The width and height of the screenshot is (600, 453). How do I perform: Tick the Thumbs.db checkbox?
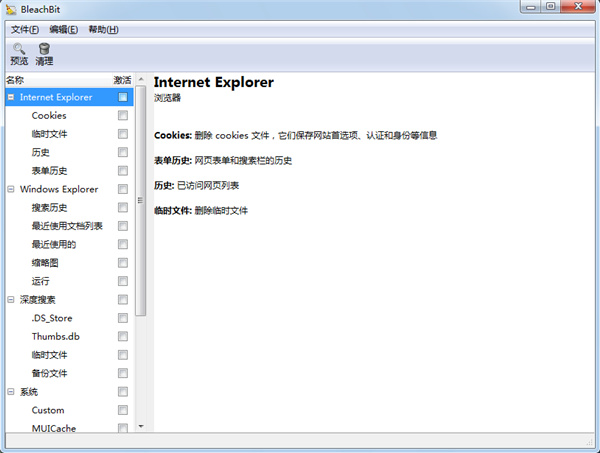[x=123, y=337]
